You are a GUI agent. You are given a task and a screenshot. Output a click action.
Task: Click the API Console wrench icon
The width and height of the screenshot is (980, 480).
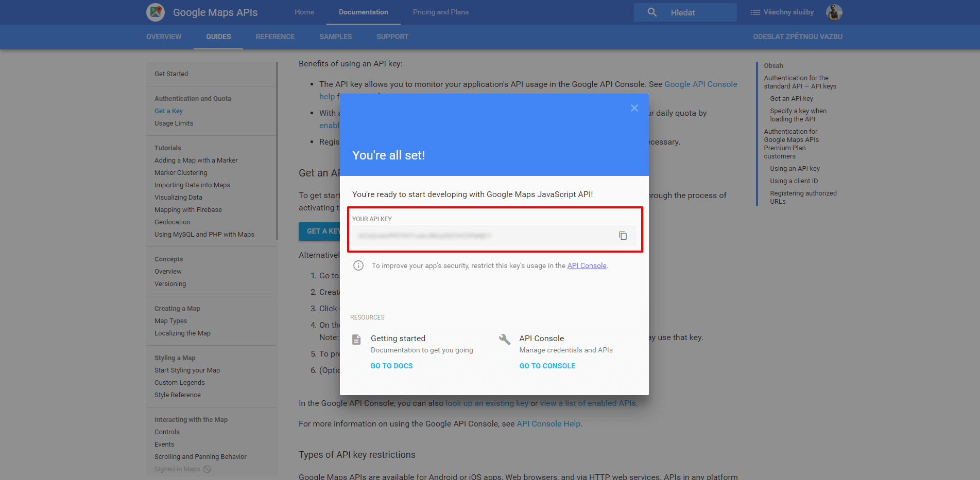click(x=505, y=339)
